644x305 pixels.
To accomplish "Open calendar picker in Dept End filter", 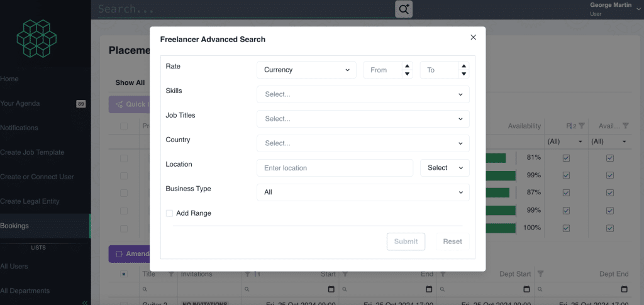I will click(x=624, y=289).
